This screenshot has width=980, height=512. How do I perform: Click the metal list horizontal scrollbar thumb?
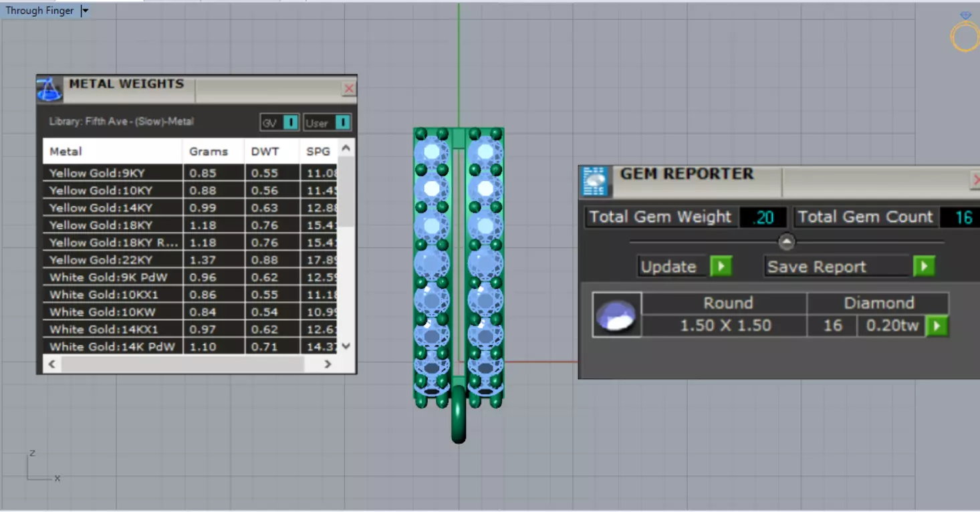coord(182,364)
